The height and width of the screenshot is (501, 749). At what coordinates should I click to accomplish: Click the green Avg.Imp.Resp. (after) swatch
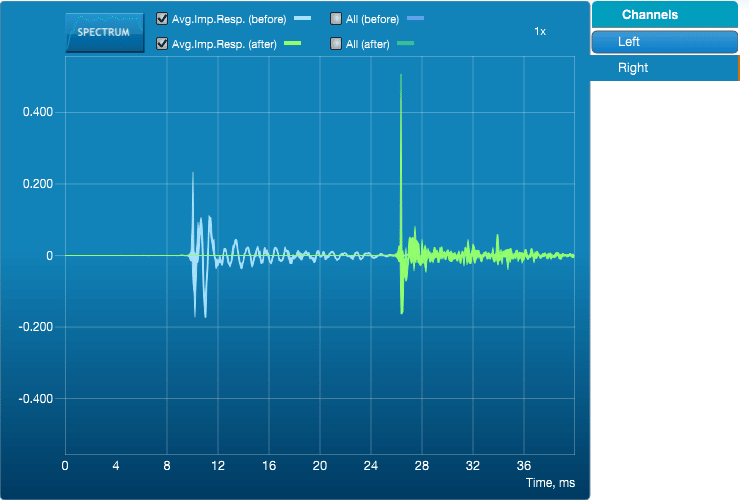point(292,43)
